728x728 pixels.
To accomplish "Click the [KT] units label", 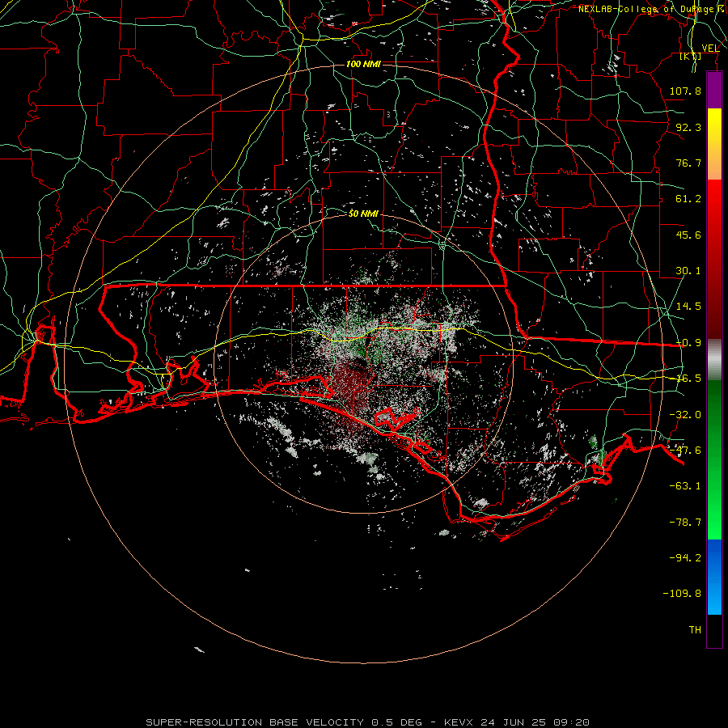I will tap(691, 56).
